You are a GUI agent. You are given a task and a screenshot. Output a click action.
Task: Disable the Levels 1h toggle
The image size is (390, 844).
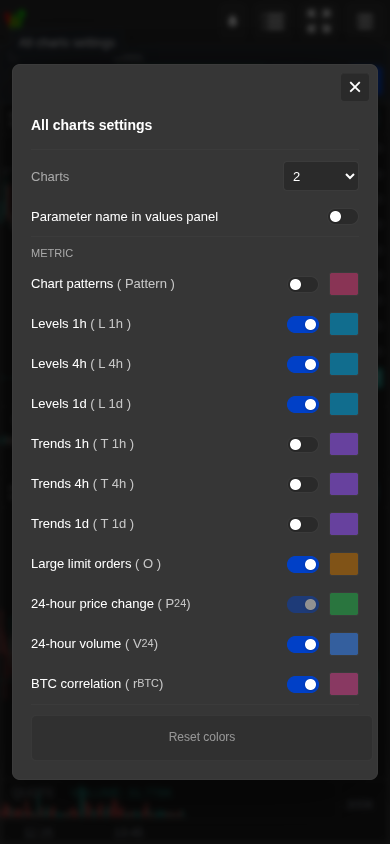coord(303,324)
